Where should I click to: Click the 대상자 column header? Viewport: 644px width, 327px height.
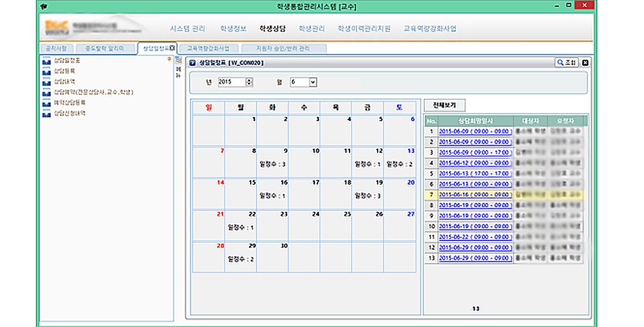pos(530,121)
